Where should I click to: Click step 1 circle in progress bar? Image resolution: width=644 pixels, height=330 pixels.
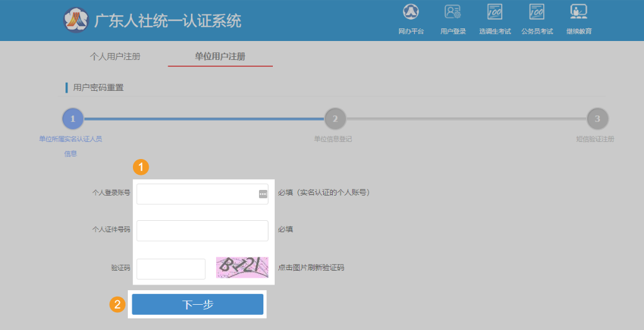click(x=72, y=119)
